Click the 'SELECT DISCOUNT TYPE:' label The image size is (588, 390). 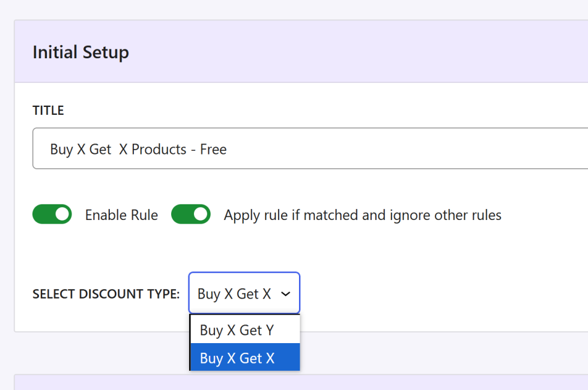click(106, 294)
